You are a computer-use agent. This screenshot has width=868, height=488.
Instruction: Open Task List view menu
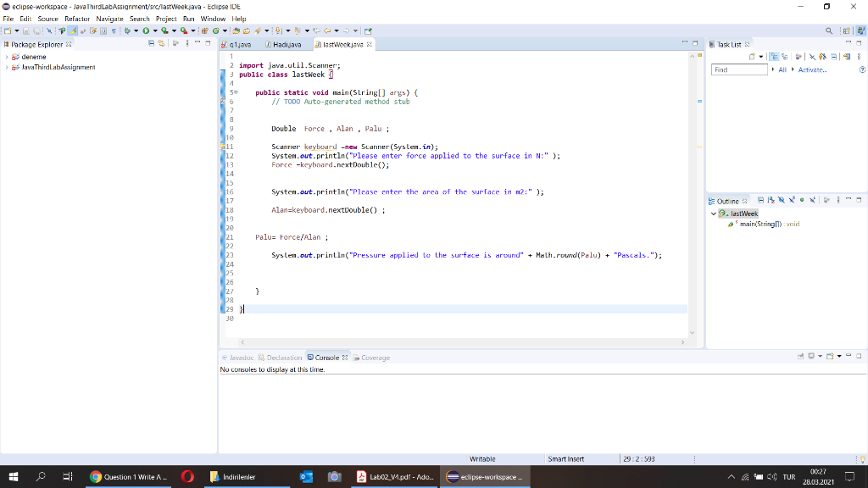pos(860,57)
